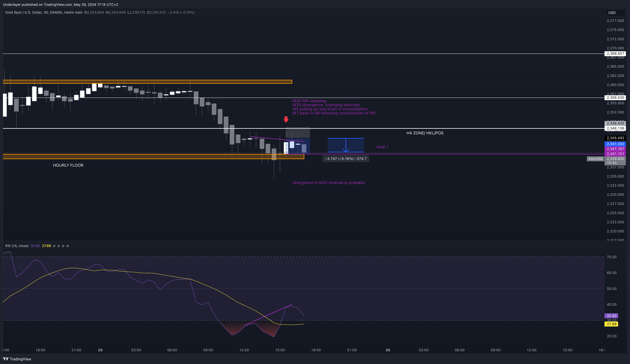
Task: Select the Goal 1 label
Action: click(x=382, y=147)
